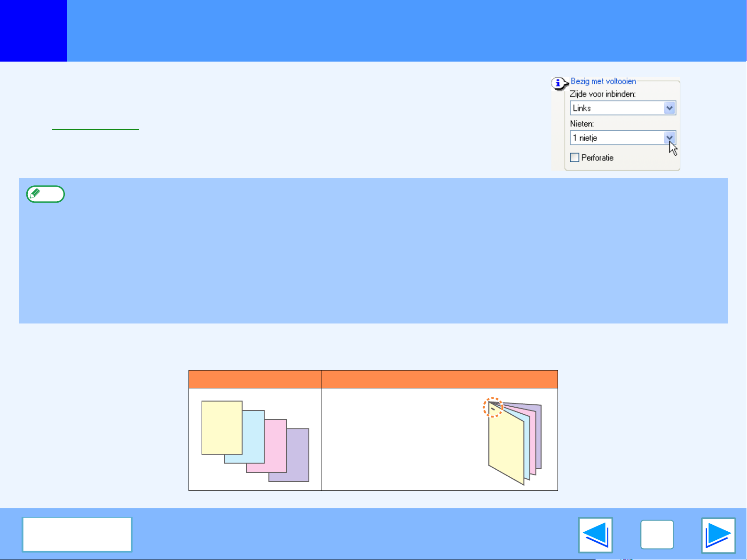Click the orange dotted staple circle
The width and height of the screenshot is (747, 560).
[493, 407]
